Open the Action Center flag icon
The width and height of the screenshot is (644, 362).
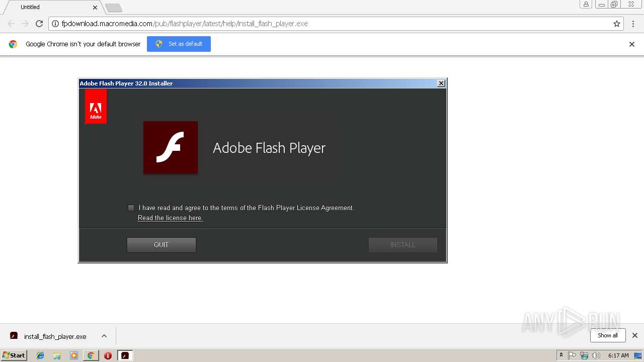[x=572, y=355]
